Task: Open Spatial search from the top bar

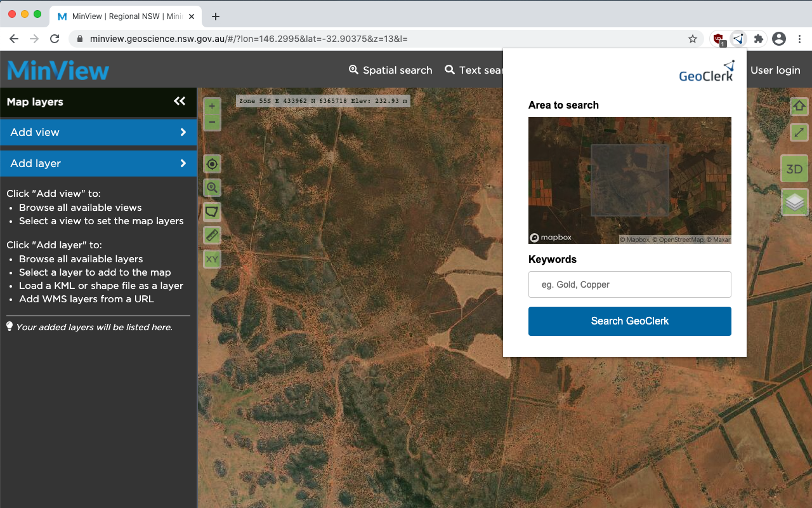Action: tap(390, 70)
